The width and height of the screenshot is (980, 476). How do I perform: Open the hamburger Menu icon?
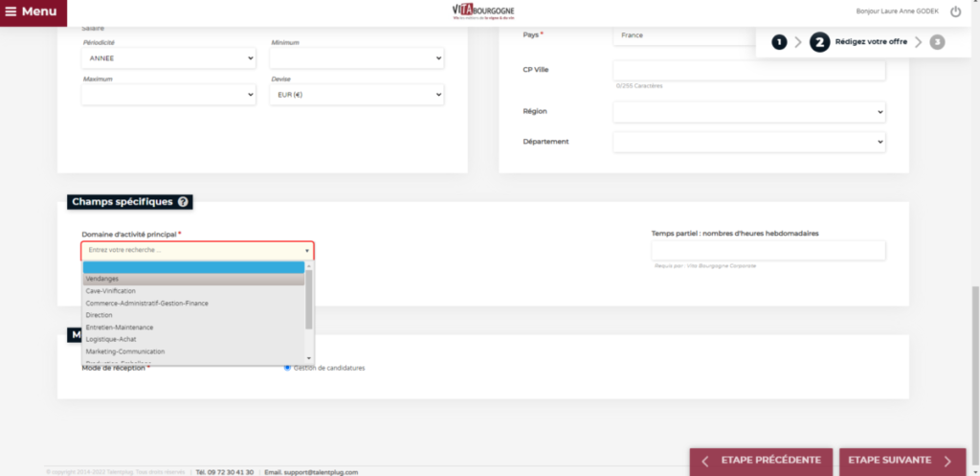[x=11, y=11]
